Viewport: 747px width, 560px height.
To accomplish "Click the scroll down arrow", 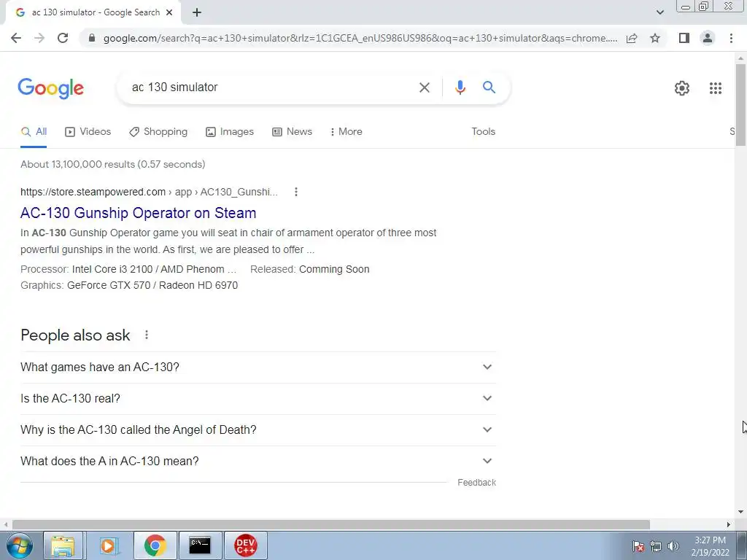I will tap(740, 512).
